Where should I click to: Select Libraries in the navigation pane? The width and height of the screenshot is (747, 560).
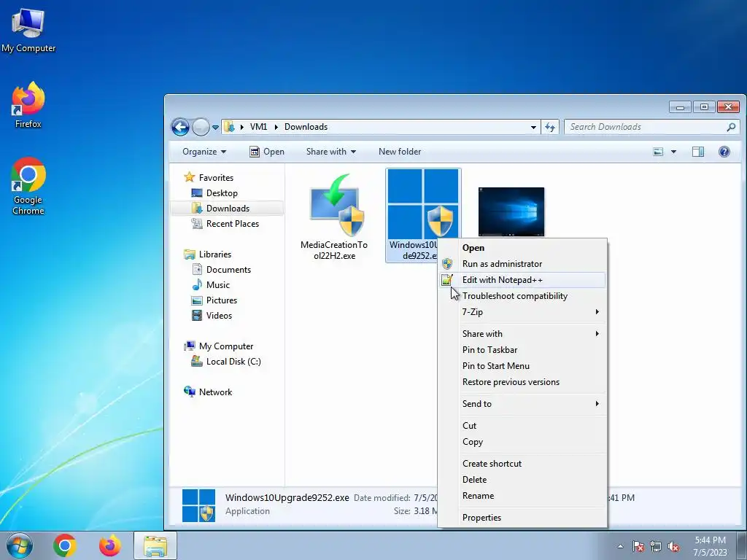point(215,254)
